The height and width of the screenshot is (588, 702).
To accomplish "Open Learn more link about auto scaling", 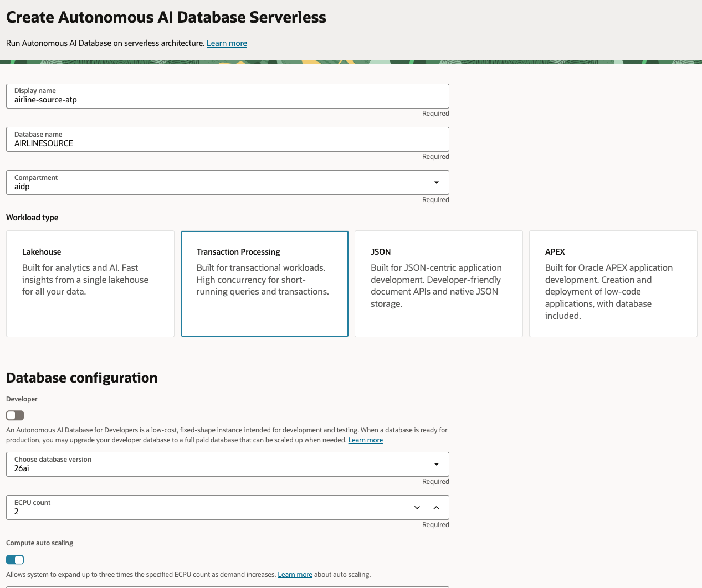I will click(295, 575).
